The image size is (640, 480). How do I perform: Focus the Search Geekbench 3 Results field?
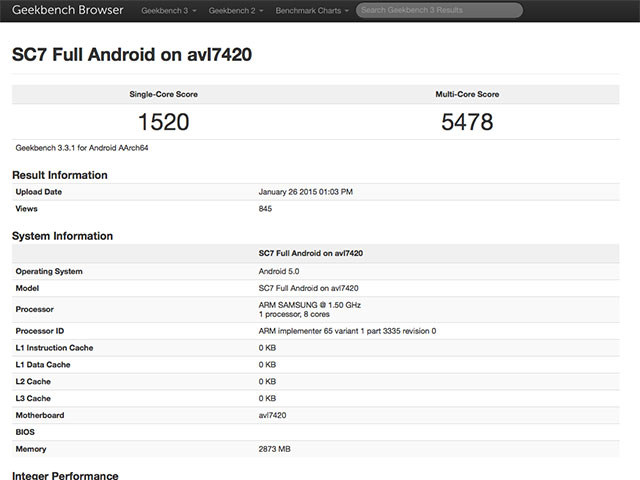[439, 10]
